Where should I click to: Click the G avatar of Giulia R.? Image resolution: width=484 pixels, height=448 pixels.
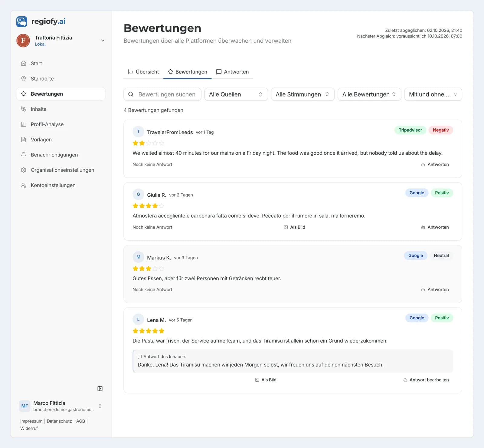coord(138,194)
